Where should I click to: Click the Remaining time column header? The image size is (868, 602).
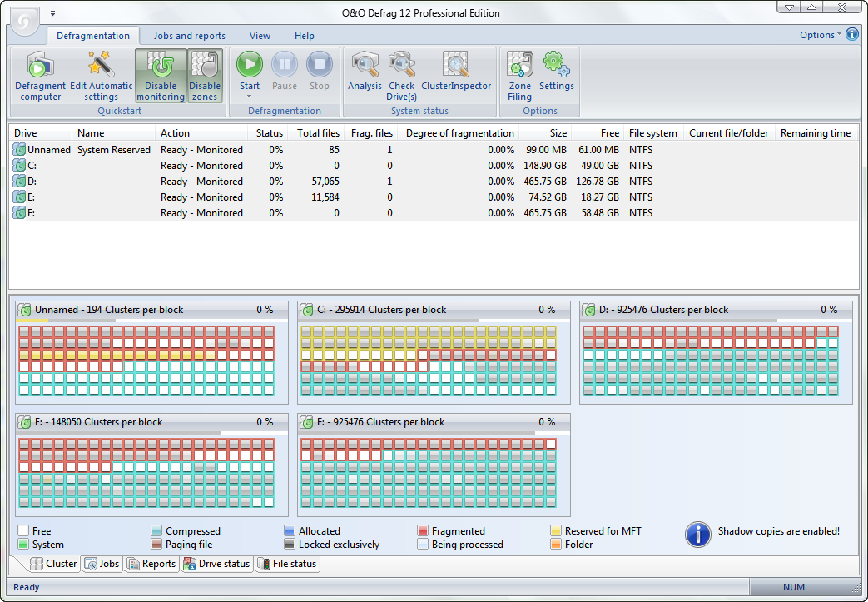pos(816,133)
